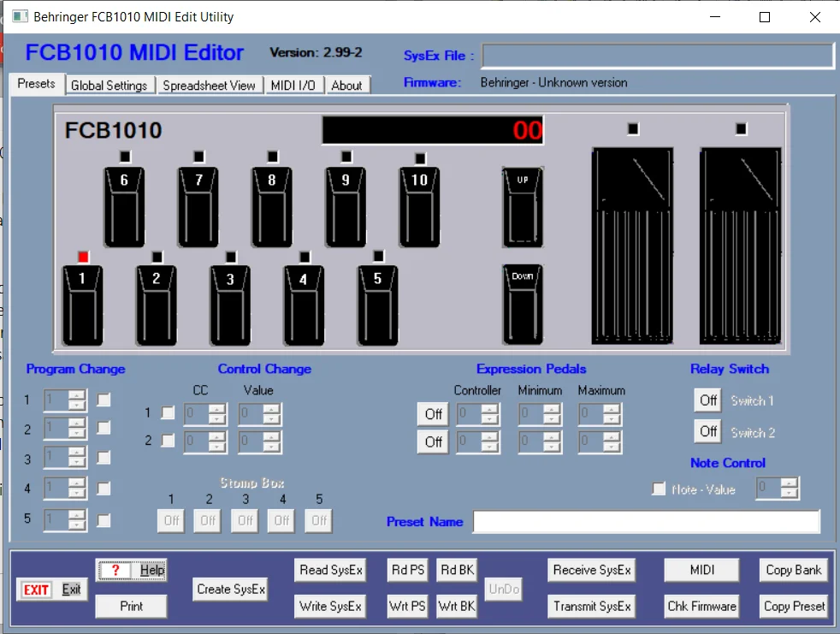Click the Preset Name text field
This screenshot has width=840, height=634.
click(x=646, y=522)
